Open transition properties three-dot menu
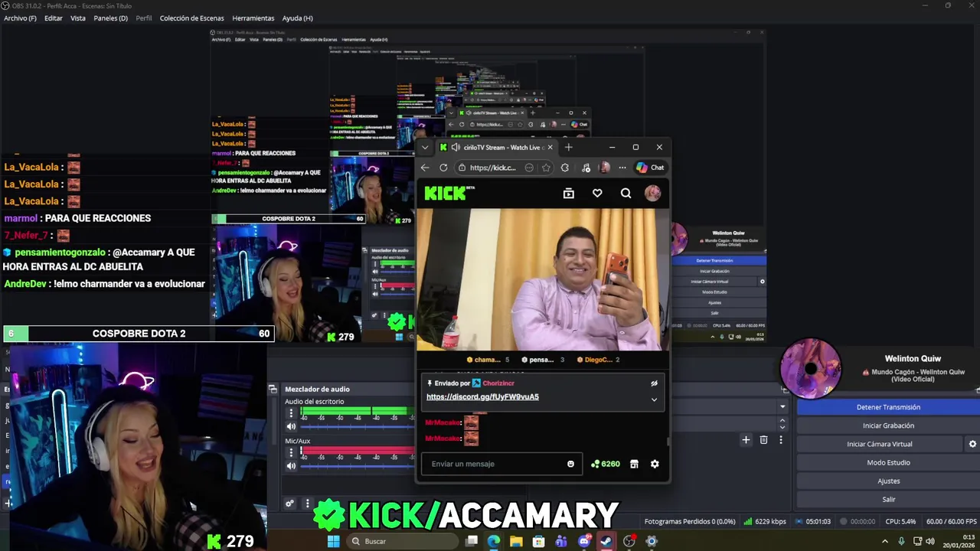980x551 pixels. pos(781,440)
